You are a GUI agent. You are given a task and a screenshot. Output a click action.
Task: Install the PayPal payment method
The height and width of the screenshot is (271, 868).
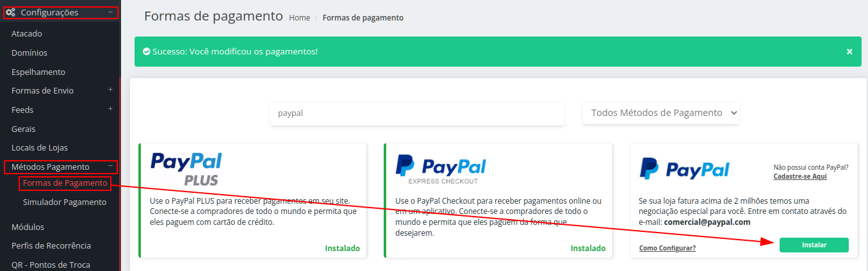coord(814,245)
